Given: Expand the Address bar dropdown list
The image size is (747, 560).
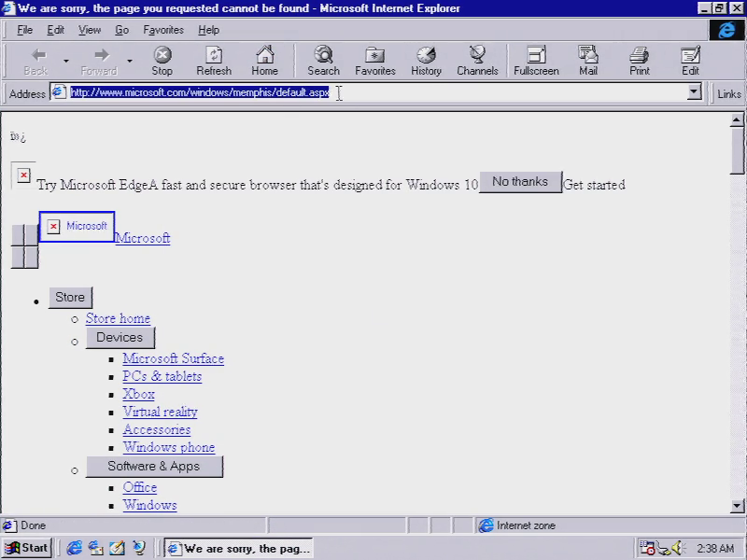Looking at the screenshot, I should (x=695, y=91).
